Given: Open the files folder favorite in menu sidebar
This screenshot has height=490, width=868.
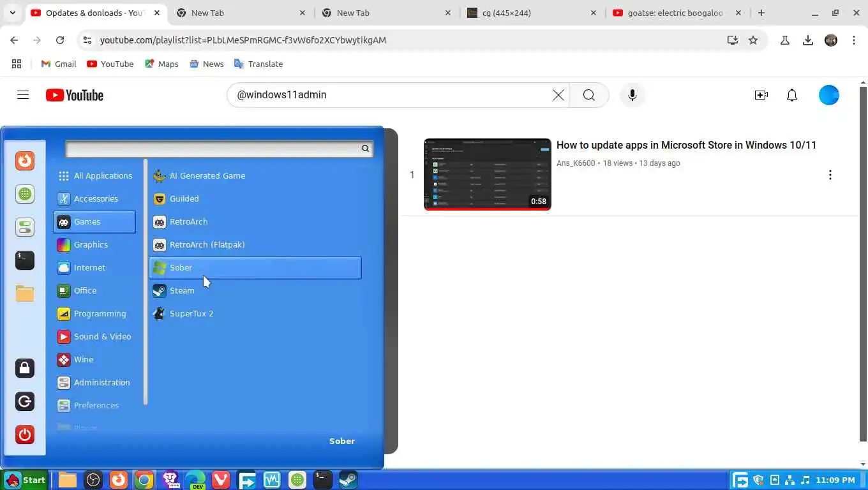Looking at the screenshot, I should click(25, 293).
